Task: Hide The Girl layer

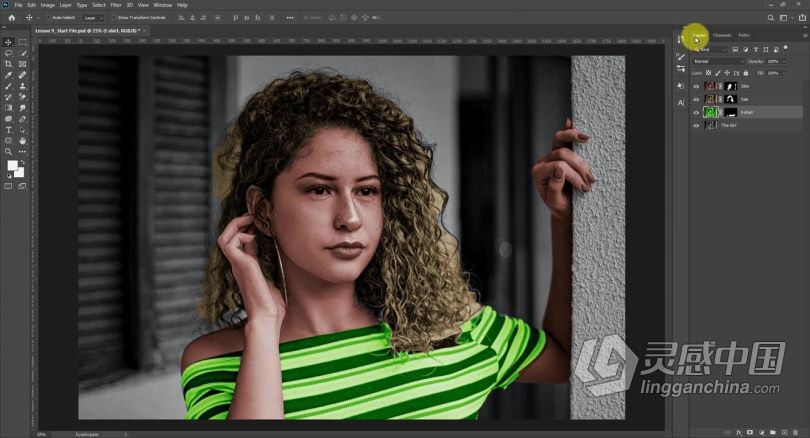Action: (696, 126)
